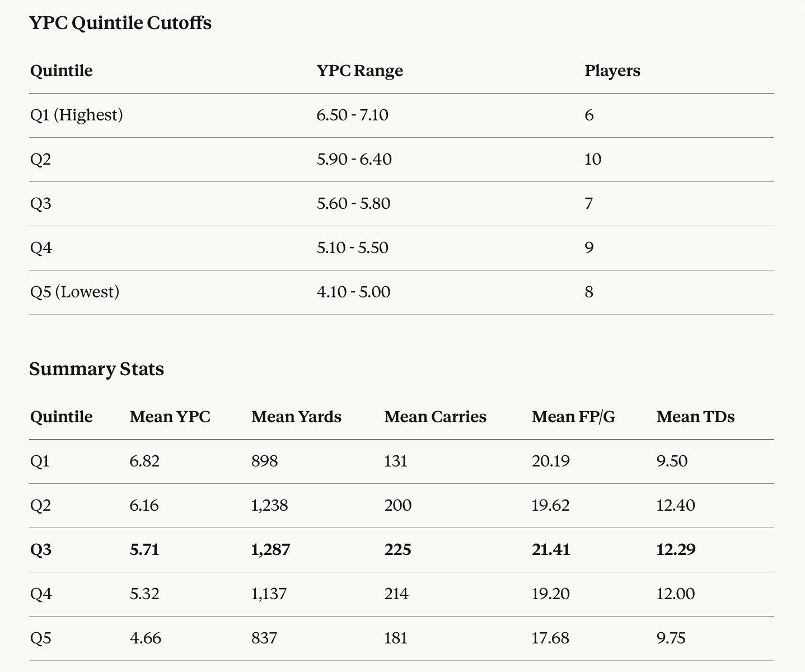Select the Q5 (Lowest) row label
This screenshot has height=672, width=805.
pos(74,292)
